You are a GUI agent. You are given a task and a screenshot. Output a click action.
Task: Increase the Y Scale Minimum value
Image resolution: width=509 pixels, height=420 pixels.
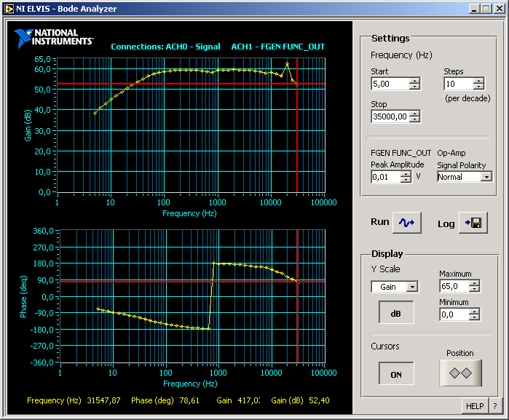coord(474,312)
